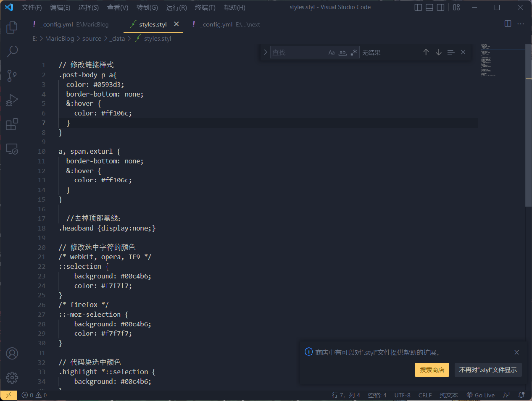
Task: Expand the _data breadcrumb folder
Action: coord(117,39)
